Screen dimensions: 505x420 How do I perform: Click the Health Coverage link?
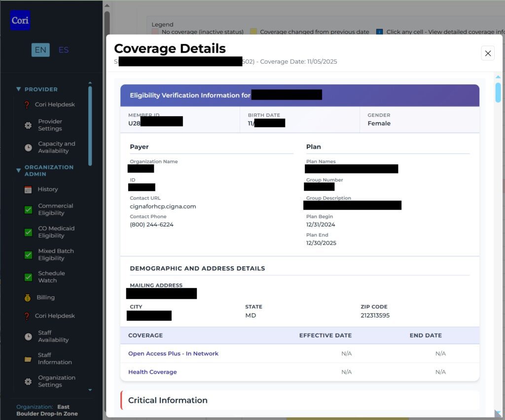coord(152,372)
